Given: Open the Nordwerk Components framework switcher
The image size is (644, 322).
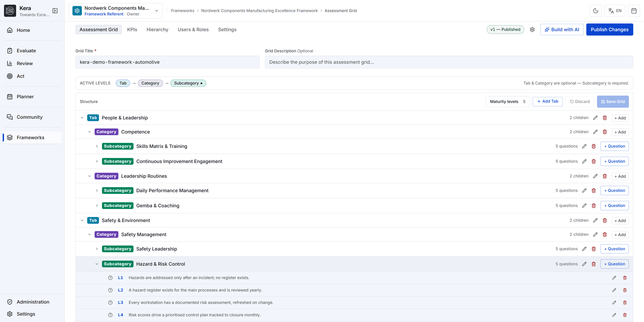Looking at the screenshot, I should pos(116,11).
